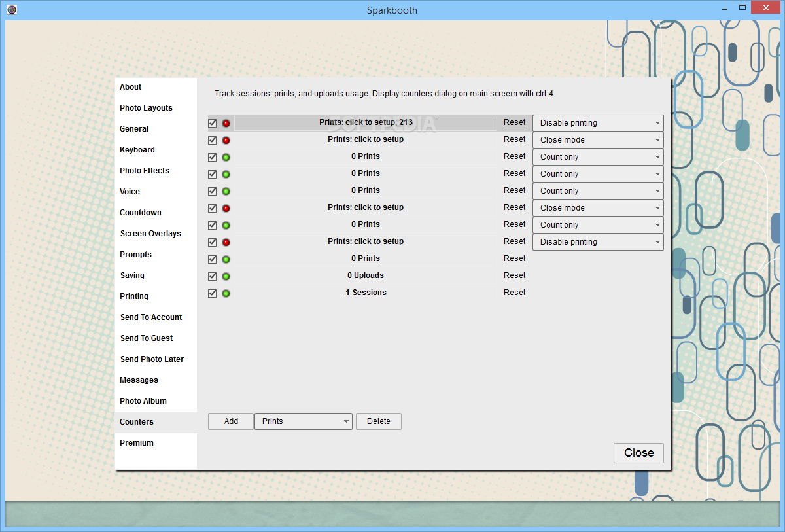Click green status light beside 1 Sessions
Image resolution: width=785 pixels, height=532 pixels.
(226, 293)
